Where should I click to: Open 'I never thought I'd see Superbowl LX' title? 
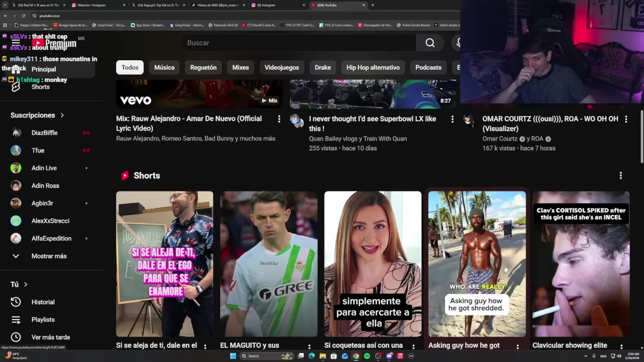point(372,124)
